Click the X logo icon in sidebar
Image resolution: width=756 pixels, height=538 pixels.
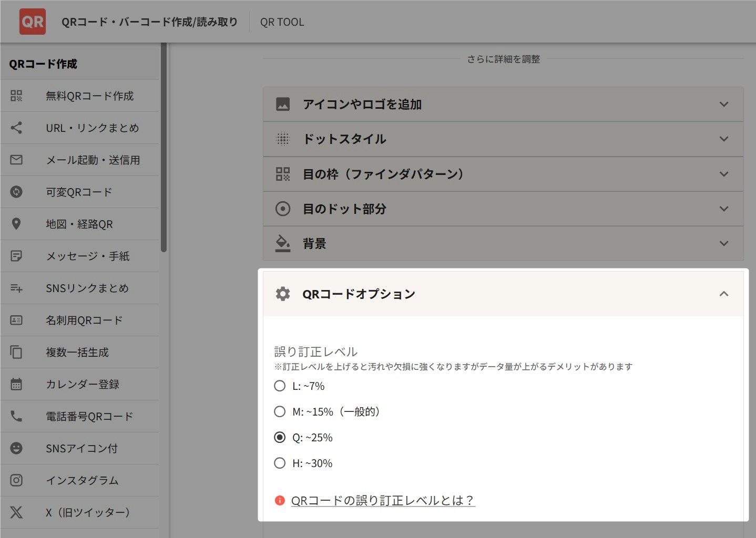[x=16, y=512]
